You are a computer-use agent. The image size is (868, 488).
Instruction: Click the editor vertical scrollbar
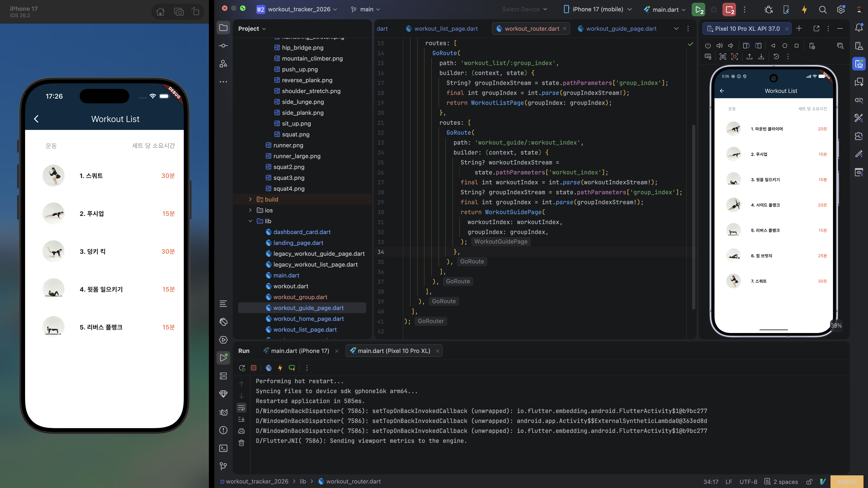[x=693, y=217]
